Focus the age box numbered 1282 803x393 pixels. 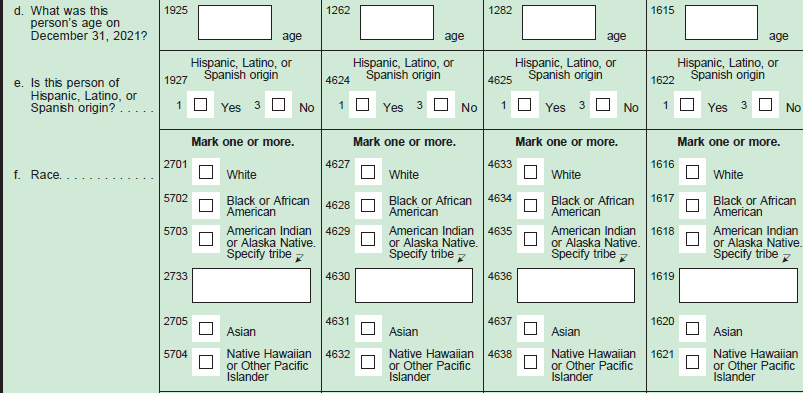click(559, 23)
